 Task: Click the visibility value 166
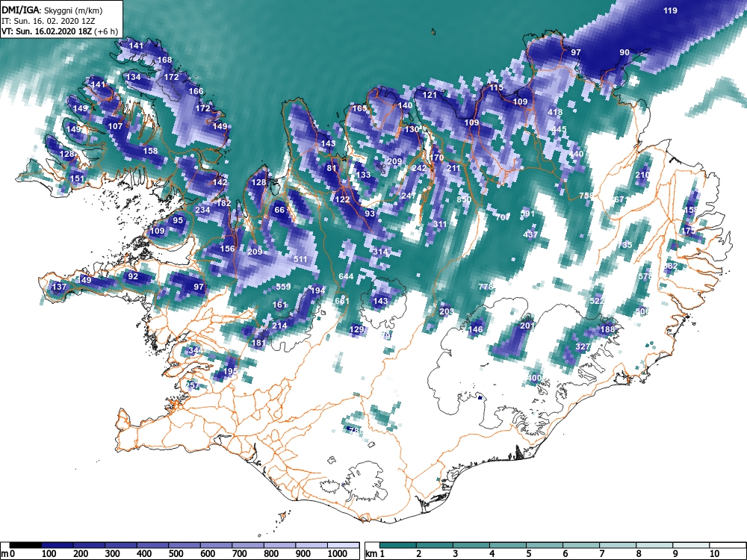196,91
